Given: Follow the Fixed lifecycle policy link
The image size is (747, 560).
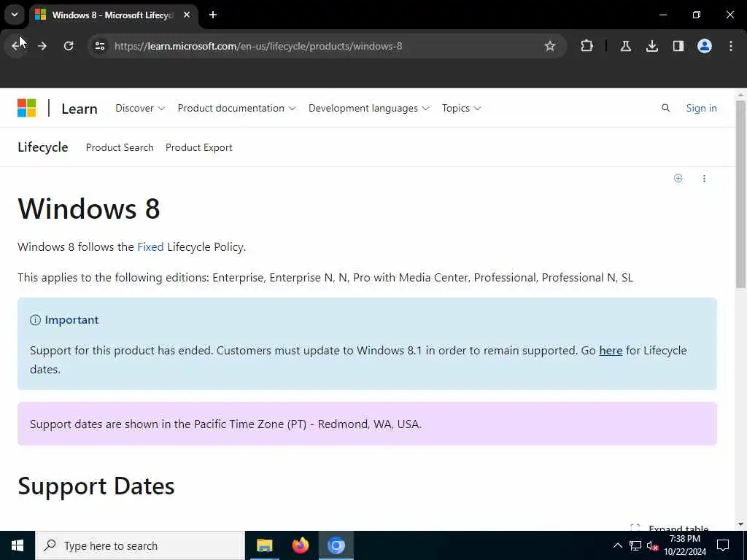Looking at the screenshot, I should pos(150,246).
